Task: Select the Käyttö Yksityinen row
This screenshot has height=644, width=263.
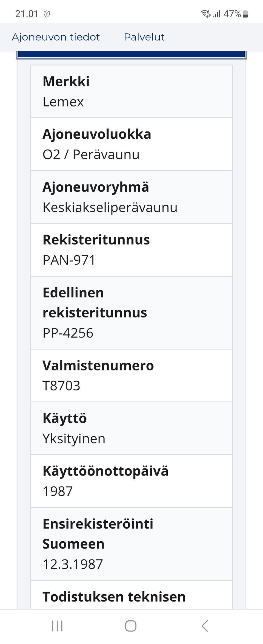Action: pos(131,428)
